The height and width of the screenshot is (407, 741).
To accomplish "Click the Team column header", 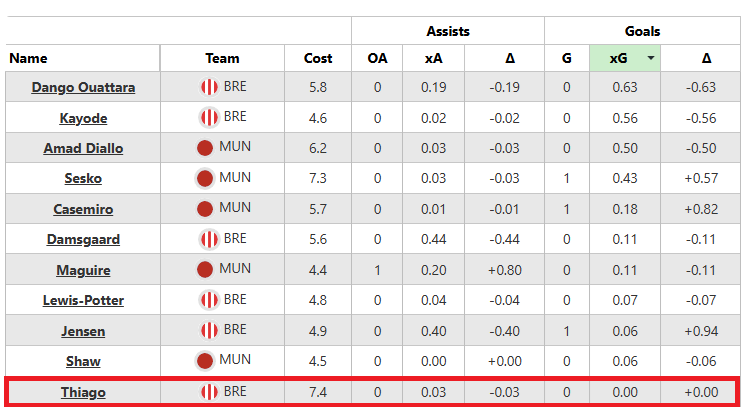I will click(222, 58).
